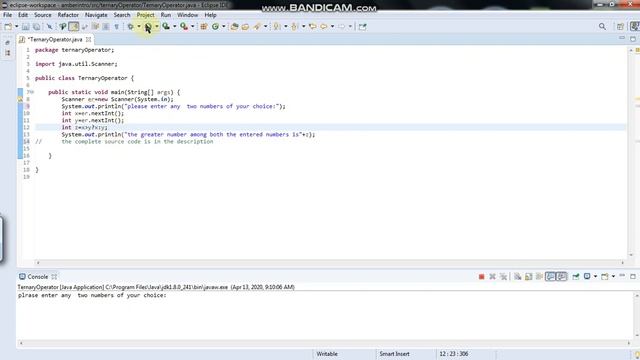Click Remove All Terminated Launches icon
640x360 pixels.
tap(504, 277)
